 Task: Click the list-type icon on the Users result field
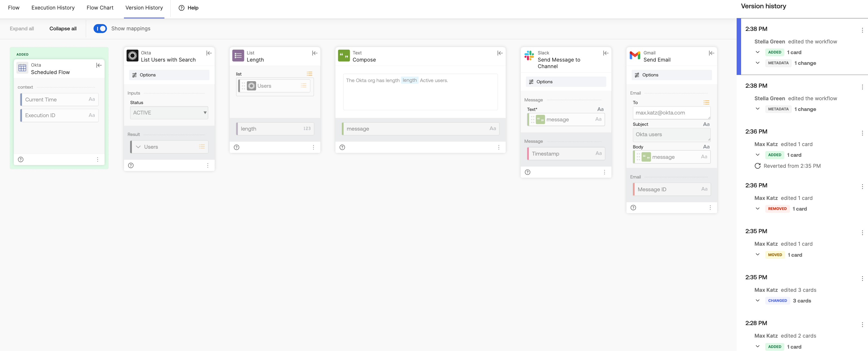202,147
